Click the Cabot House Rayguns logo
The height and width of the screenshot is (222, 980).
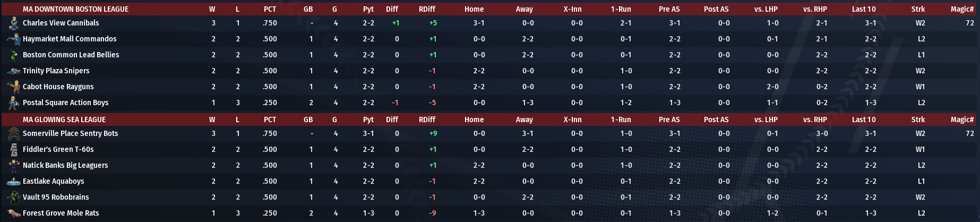[14, 87]
